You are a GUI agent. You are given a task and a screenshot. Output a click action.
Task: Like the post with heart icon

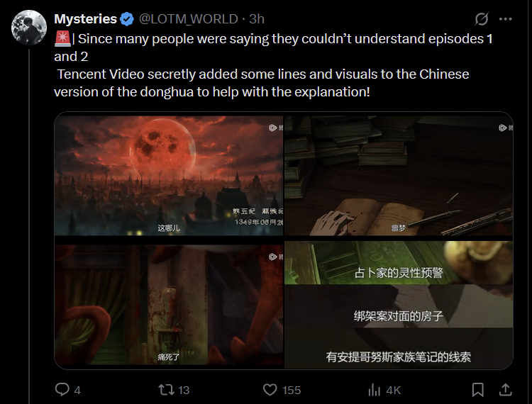coord(270,390)
